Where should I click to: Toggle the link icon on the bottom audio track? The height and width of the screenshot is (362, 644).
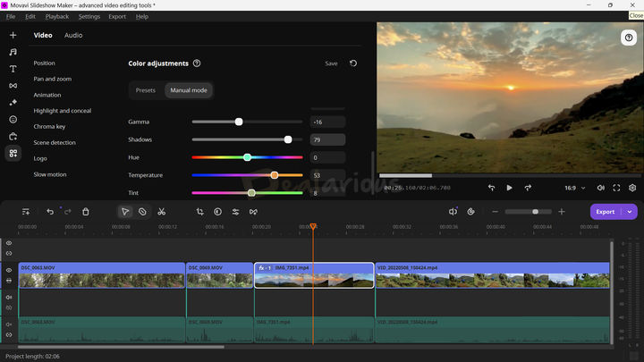9,334
